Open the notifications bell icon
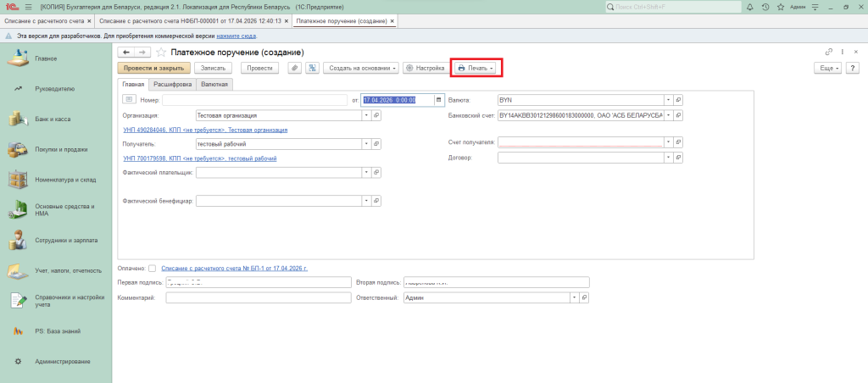Viewport: 868px width, 383px height. [751, 7]
